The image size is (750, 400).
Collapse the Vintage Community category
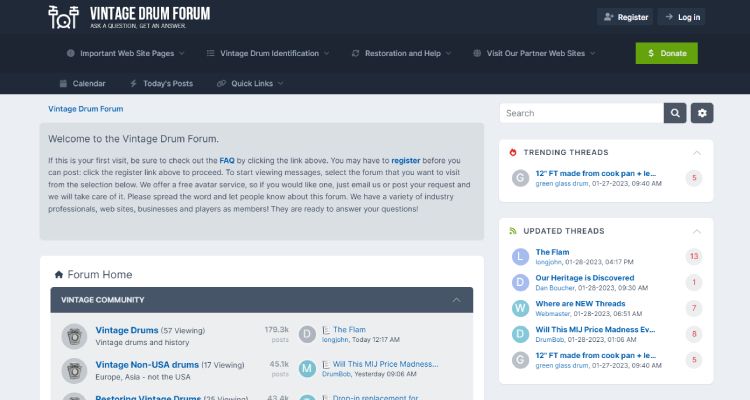(x=456, y=300)
